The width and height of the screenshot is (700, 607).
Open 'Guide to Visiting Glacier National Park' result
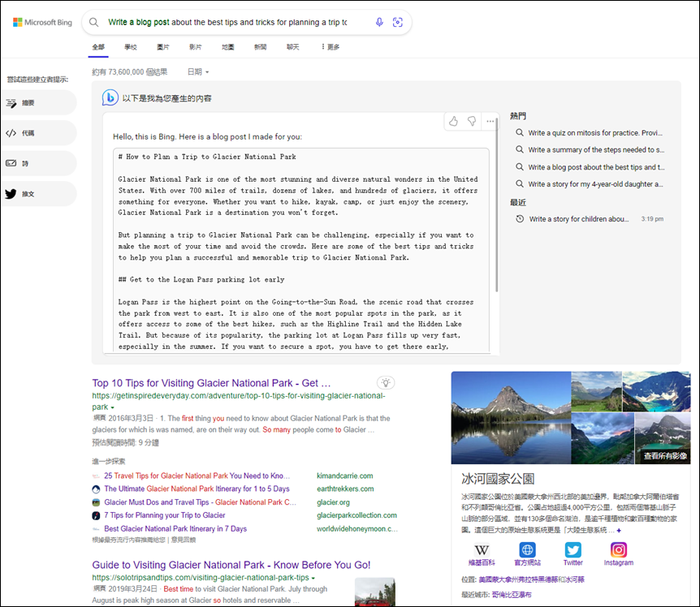231,565
